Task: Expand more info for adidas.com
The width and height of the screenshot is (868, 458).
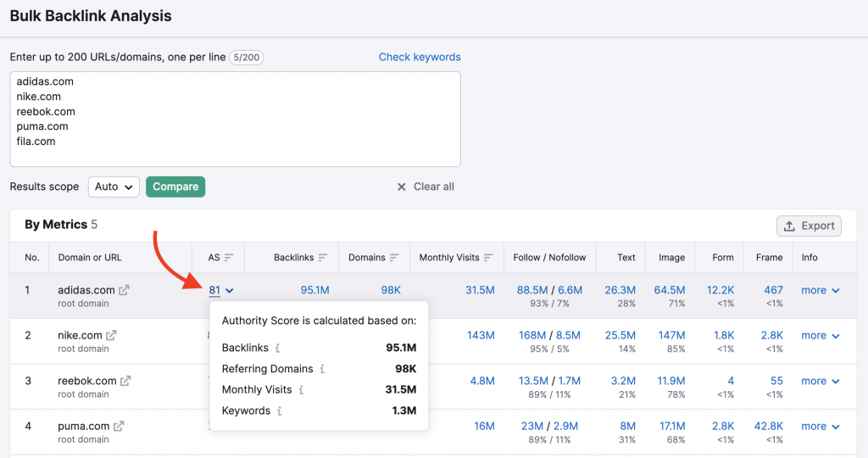Action: (x=821, y=290)
